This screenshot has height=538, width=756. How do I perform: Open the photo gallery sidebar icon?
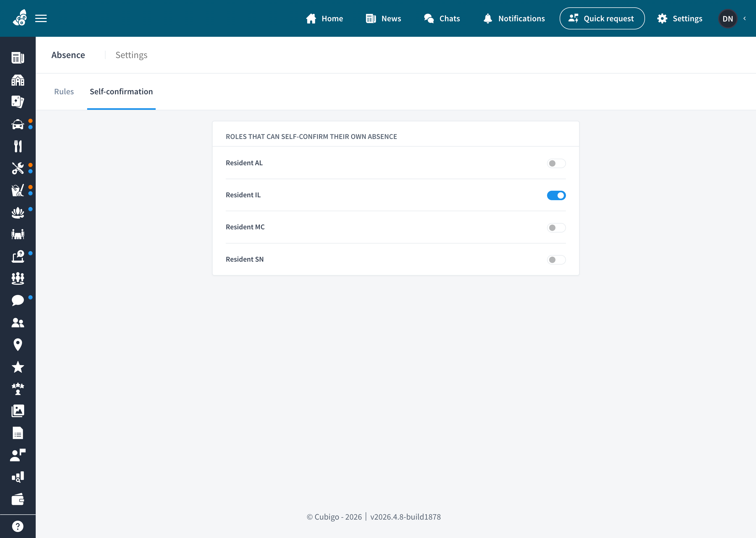pyautogui.click(x=18, y=411)
